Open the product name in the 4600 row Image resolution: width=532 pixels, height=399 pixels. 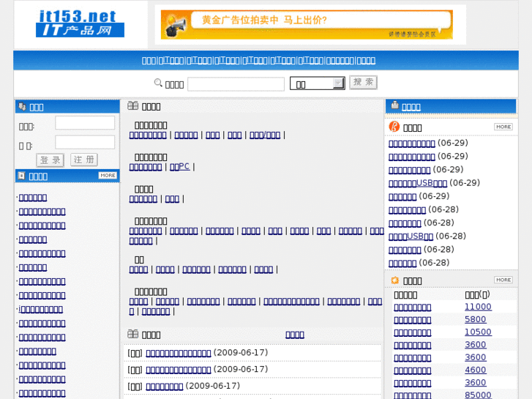[413, 370]
